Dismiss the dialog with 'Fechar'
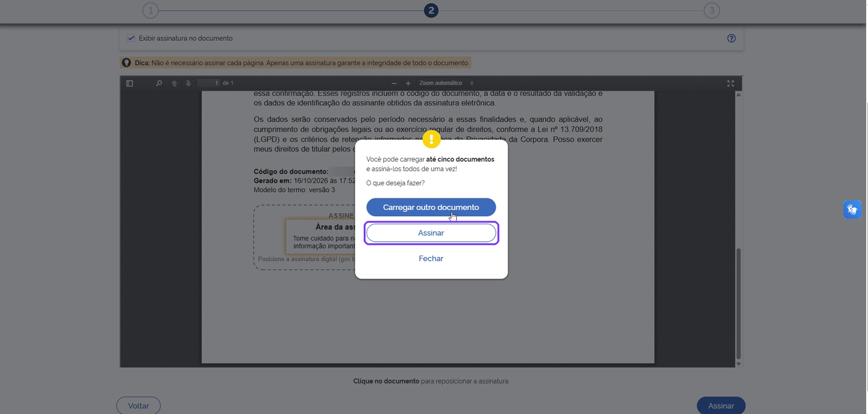 tap(431, 258)
